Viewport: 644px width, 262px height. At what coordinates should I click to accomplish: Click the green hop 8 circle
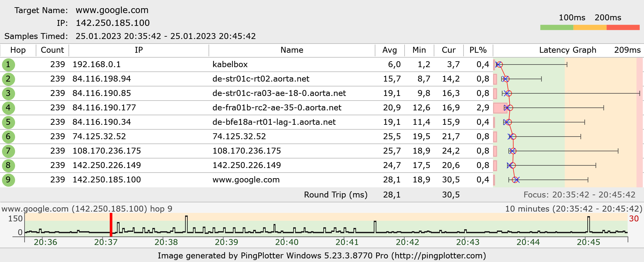[8, 165]
